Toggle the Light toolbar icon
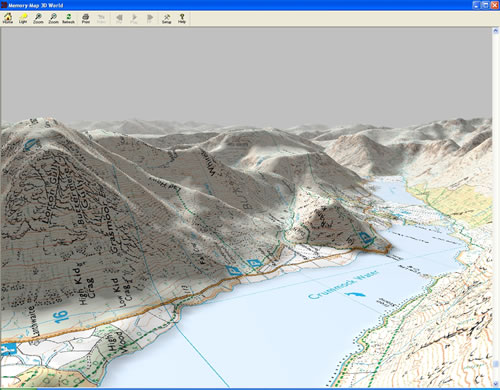The height and width of the screenshot is (390, 500). (x=23, y=18)
